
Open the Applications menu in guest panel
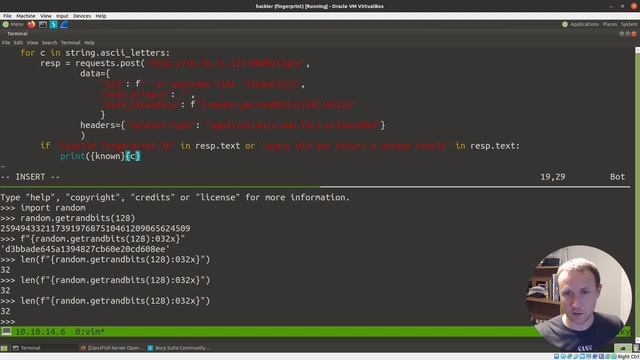584,24
